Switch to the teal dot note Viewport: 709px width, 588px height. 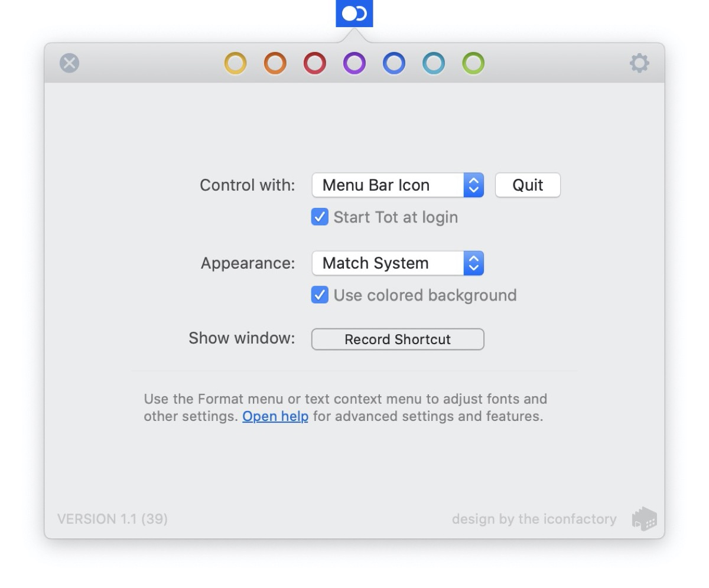434,63
